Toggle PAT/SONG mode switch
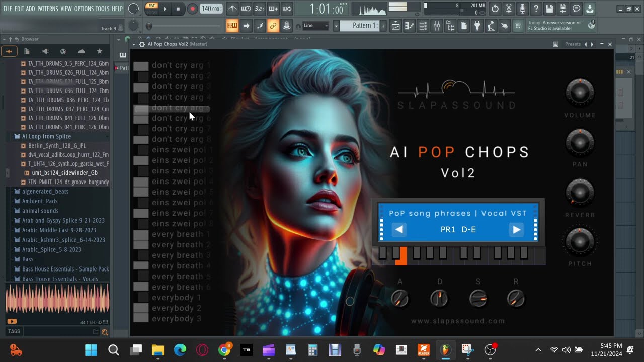 pos(151,8)
